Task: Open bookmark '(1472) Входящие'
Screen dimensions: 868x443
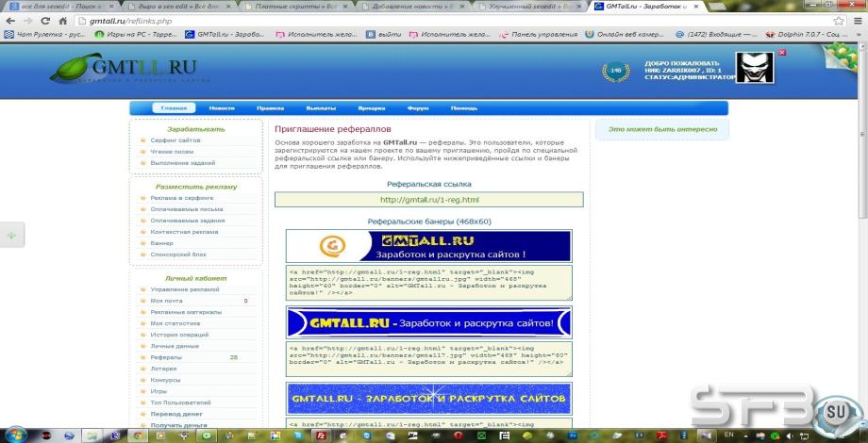Action: 717,34
